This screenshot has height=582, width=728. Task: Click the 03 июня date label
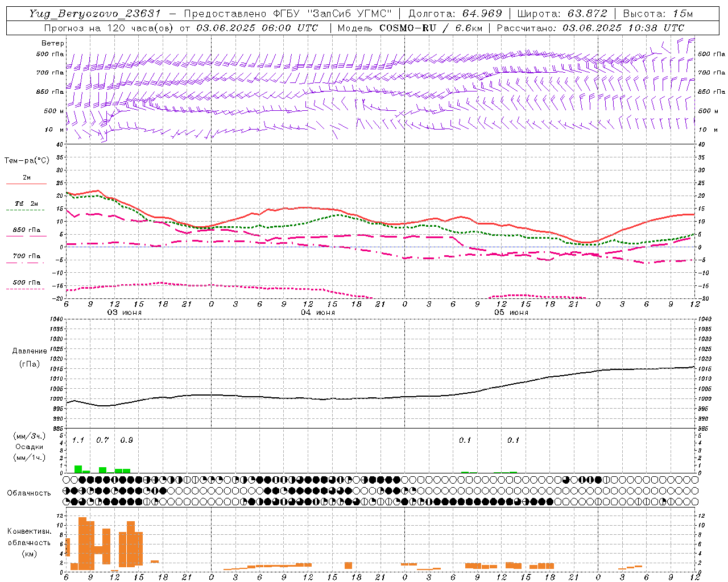[x=125, y=313]
